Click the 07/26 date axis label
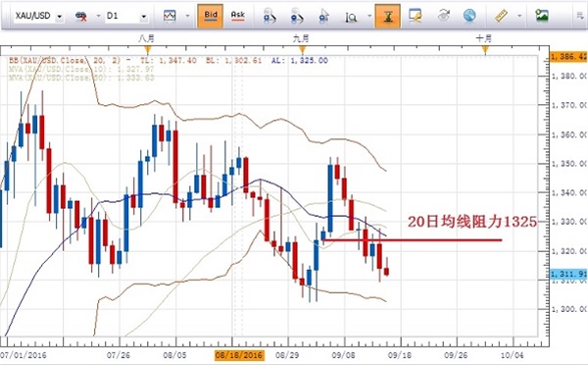The width and height of the screenshot is (588, 365). pyautogui.click(x=119, y=355)
